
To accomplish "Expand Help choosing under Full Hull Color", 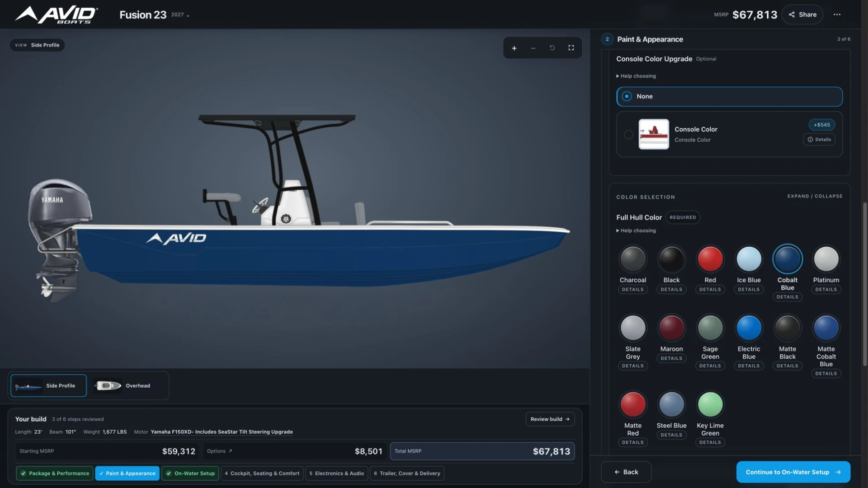I will pos(636,230).
